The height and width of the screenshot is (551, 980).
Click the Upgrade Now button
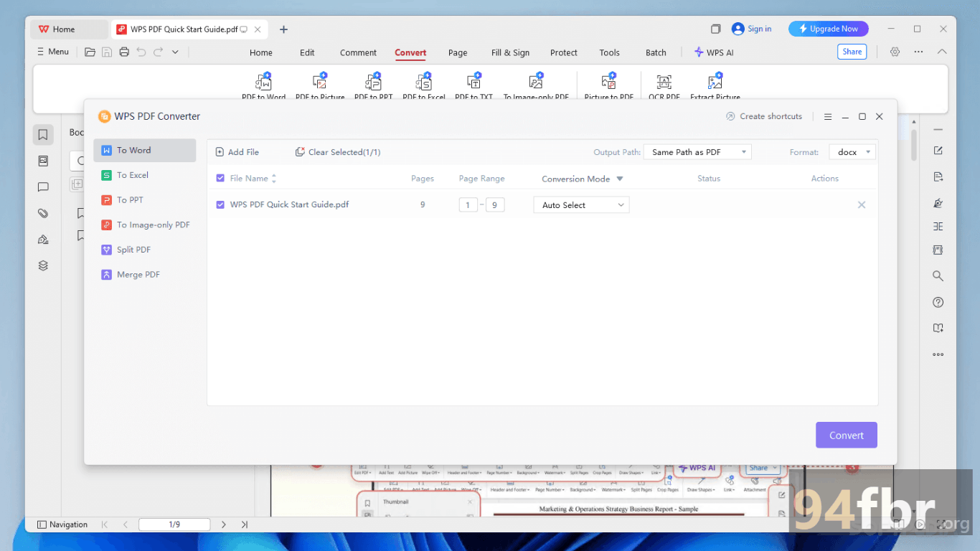click(x=829, y=29)
